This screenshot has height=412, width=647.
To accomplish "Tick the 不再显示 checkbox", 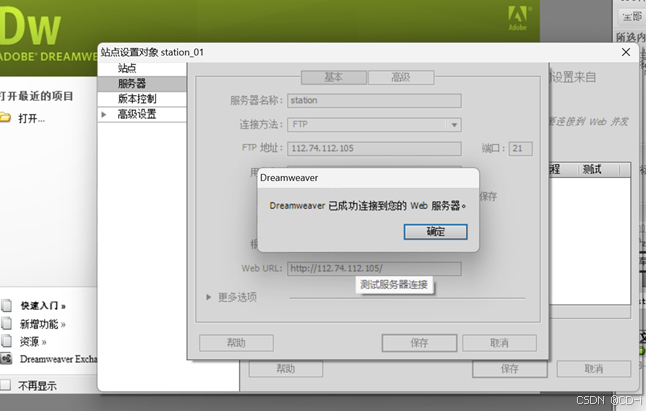I will pyautogui.click(x=5, y=385).
